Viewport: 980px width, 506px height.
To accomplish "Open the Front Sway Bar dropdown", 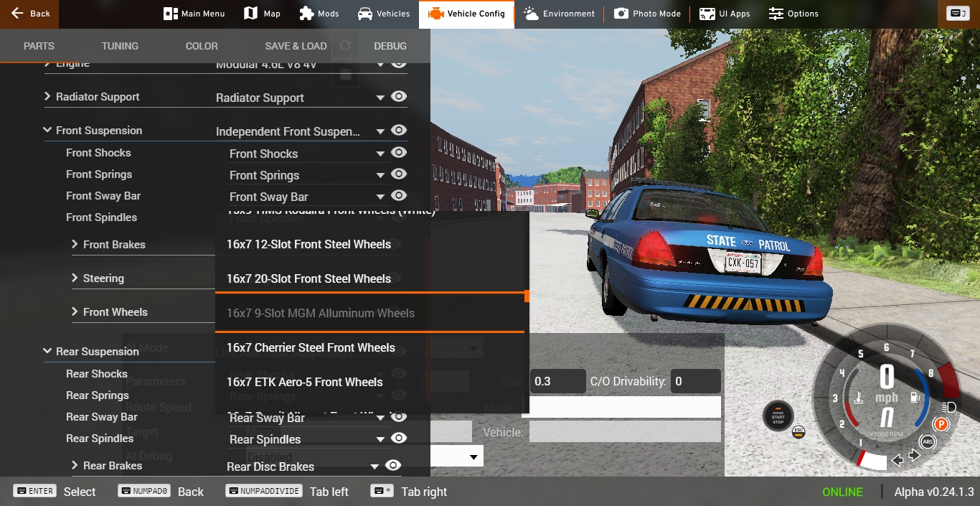I will click(308, 197).
